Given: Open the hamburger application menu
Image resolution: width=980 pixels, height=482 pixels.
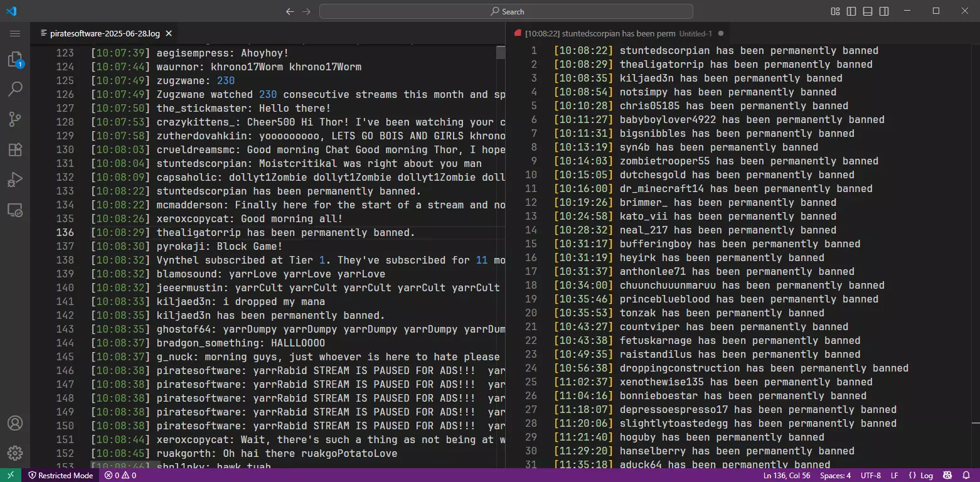Looking at the screenshot, I should (15, 33).
